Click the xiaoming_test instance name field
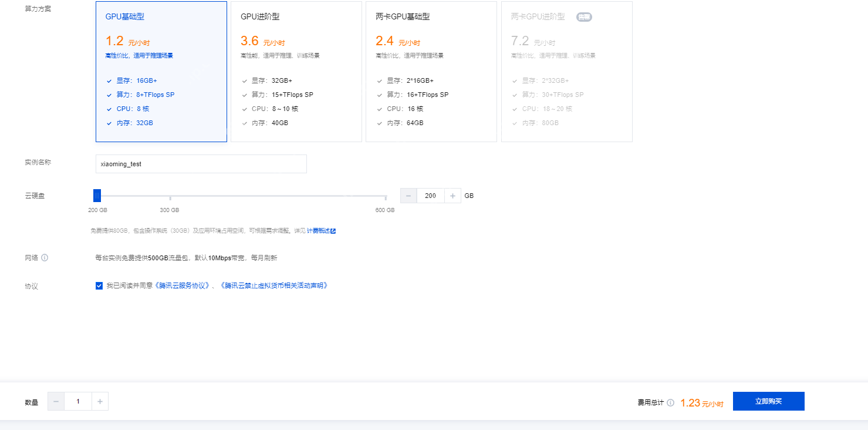This screenshot has height=430, width=868. pyautogui.click(x=201, y=164)
